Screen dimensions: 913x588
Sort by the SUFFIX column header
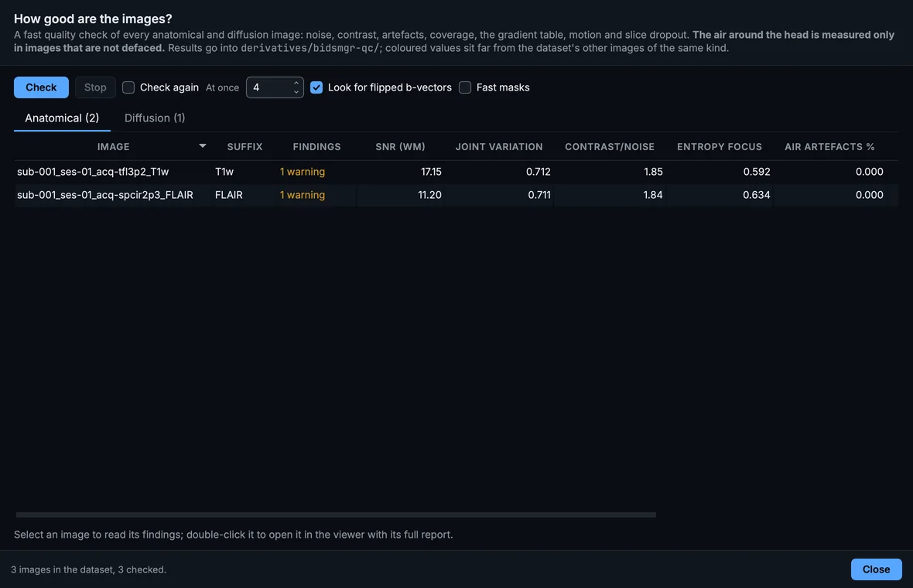[244, 147]
